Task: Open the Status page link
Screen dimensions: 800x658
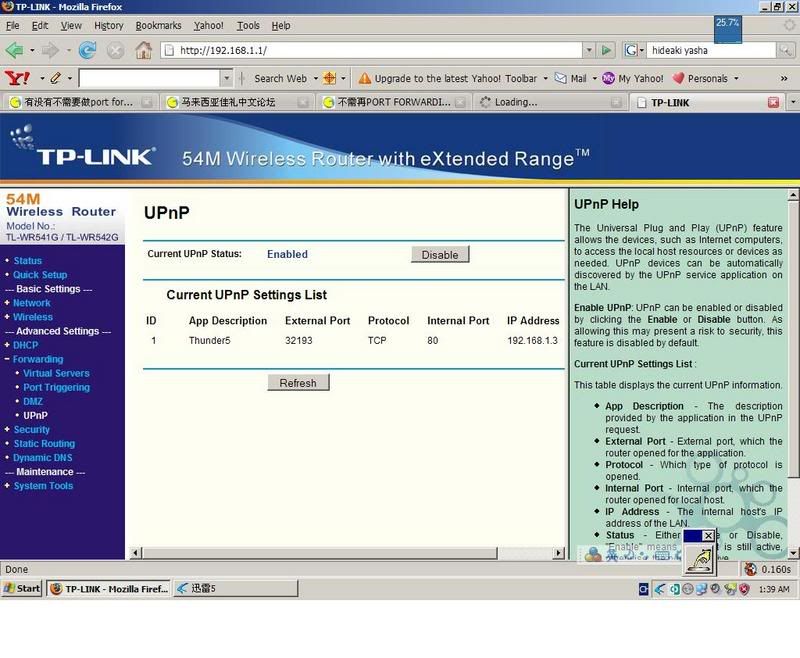Action: point(28,261)
